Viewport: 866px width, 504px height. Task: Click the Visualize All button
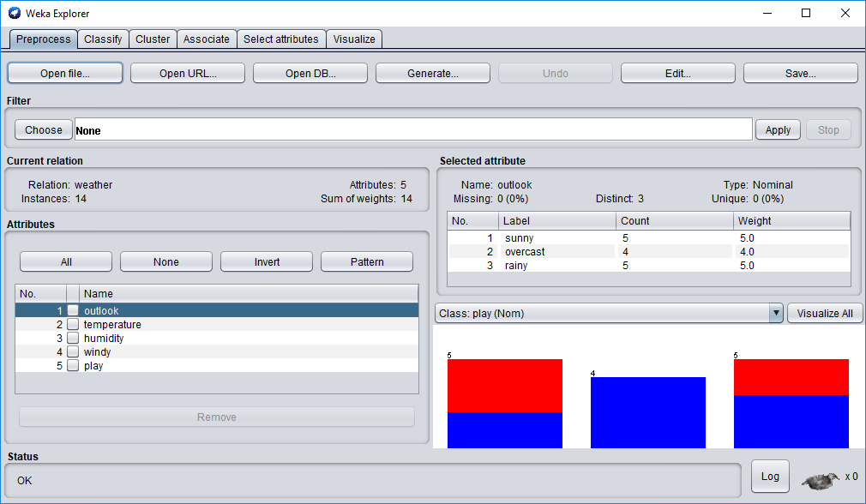tap(824, 314)
